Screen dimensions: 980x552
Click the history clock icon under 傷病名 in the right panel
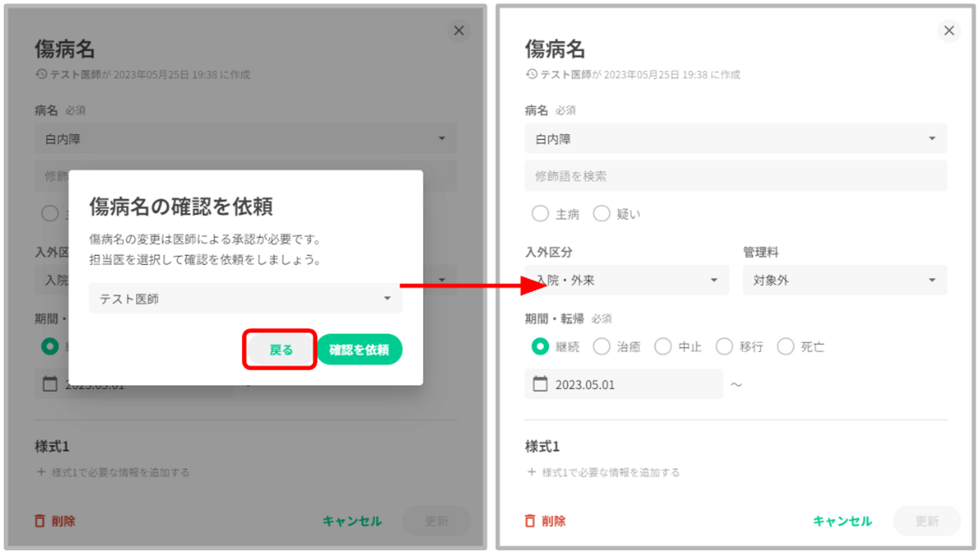[532, 74]
